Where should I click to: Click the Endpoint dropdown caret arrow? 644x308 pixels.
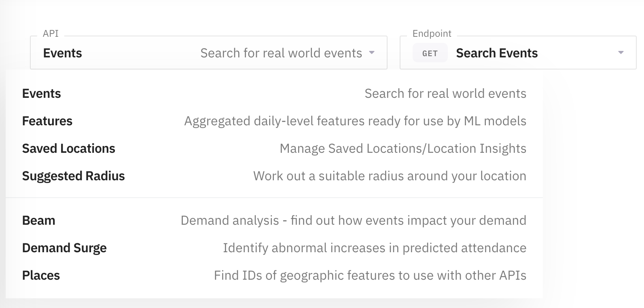click(621, 53)
